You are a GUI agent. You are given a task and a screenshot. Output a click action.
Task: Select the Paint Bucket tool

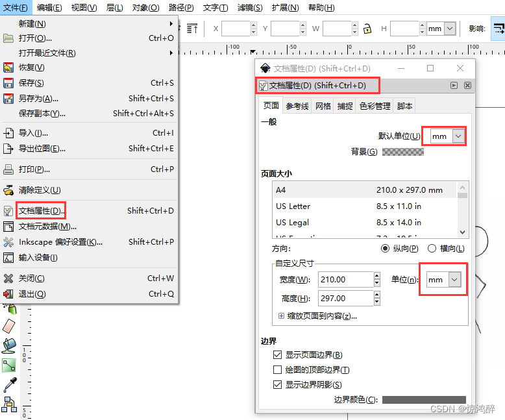click(x=8, y=345)
